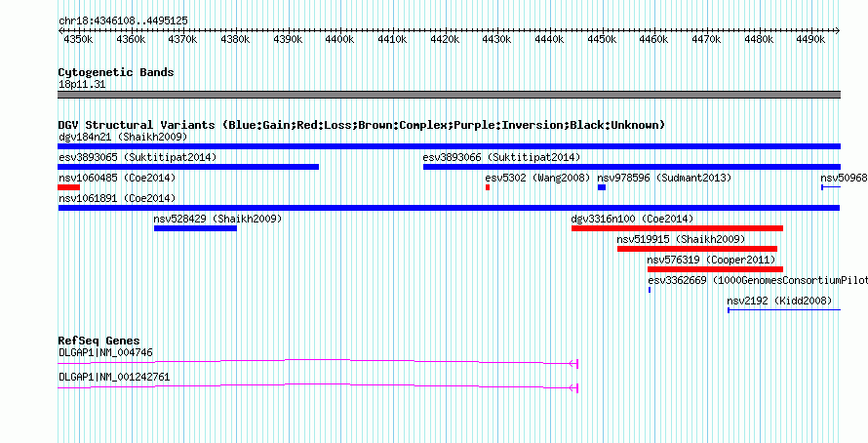
Task: Click the nsv576319 red loss bar
Action: coord(715,269)
